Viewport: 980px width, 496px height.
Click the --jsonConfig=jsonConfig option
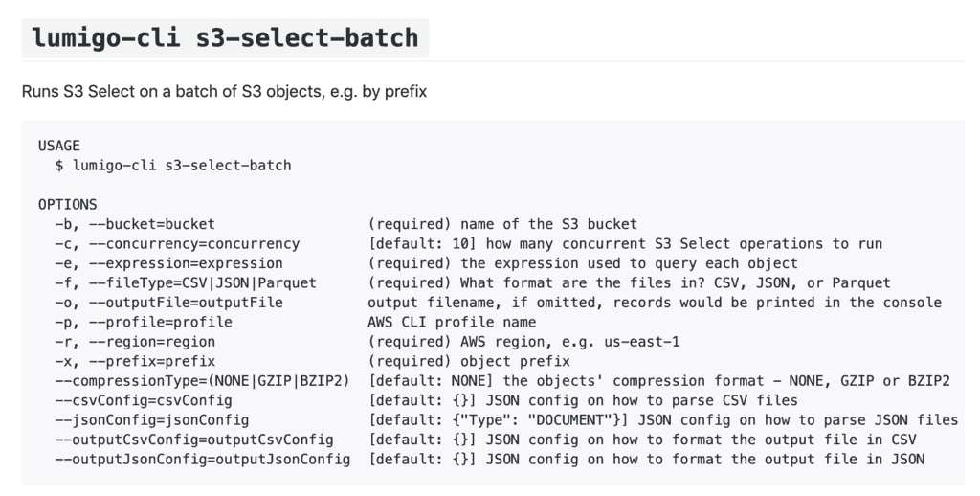coord(152,420)
